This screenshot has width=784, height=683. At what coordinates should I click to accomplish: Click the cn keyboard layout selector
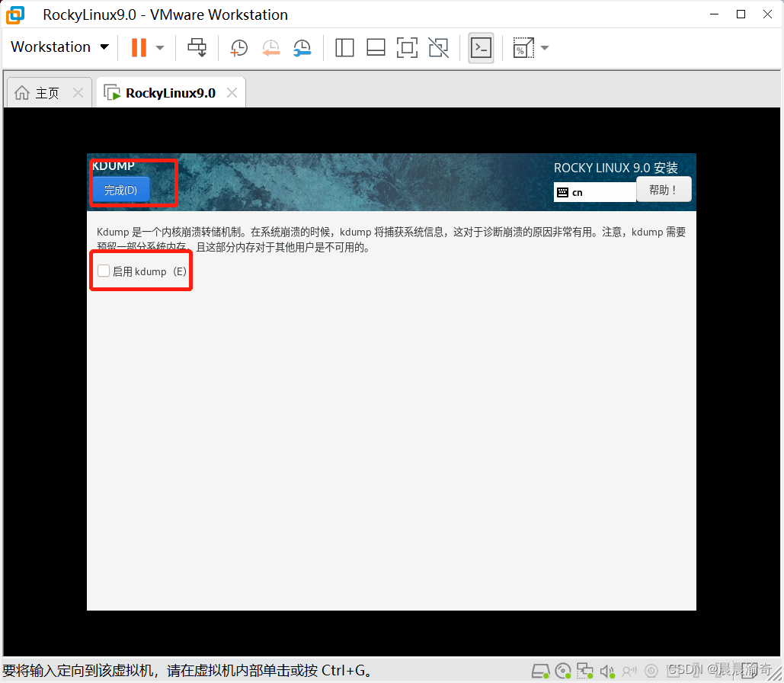pyautogui.click(x=595, y=192)
